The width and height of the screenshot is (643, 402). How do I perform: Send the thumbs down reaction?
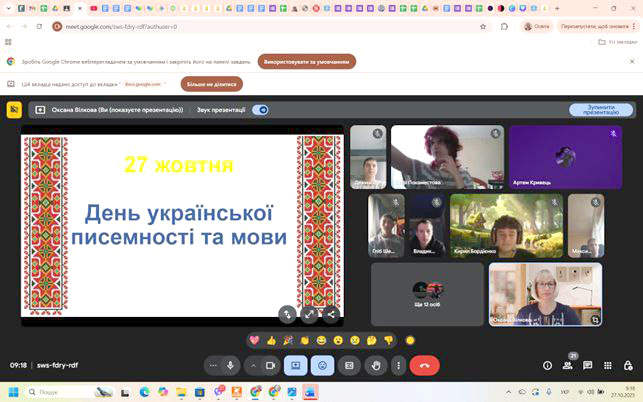389,340
